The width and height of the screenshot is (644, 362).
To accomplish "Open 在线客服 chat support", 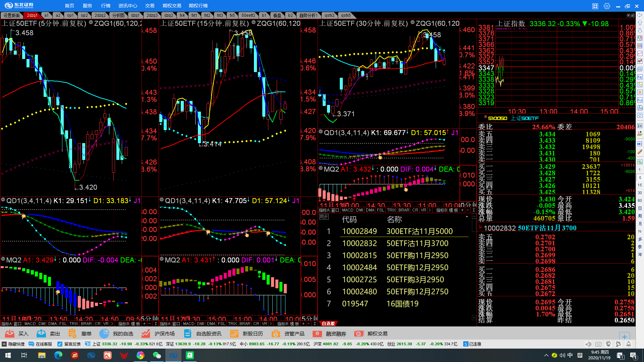I will [41, 344].
